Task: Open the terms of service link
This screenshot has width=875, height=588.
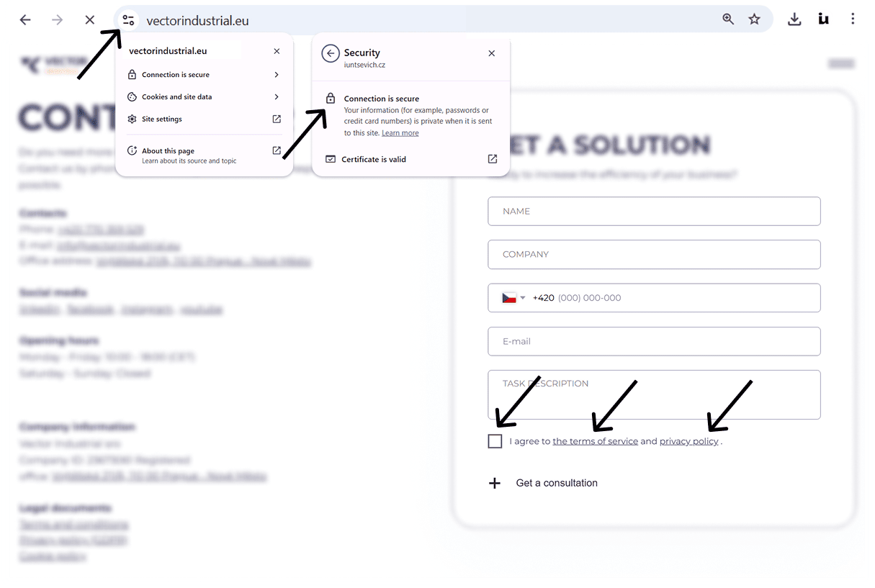Action: pyautogui.click(x=596, y=440)
